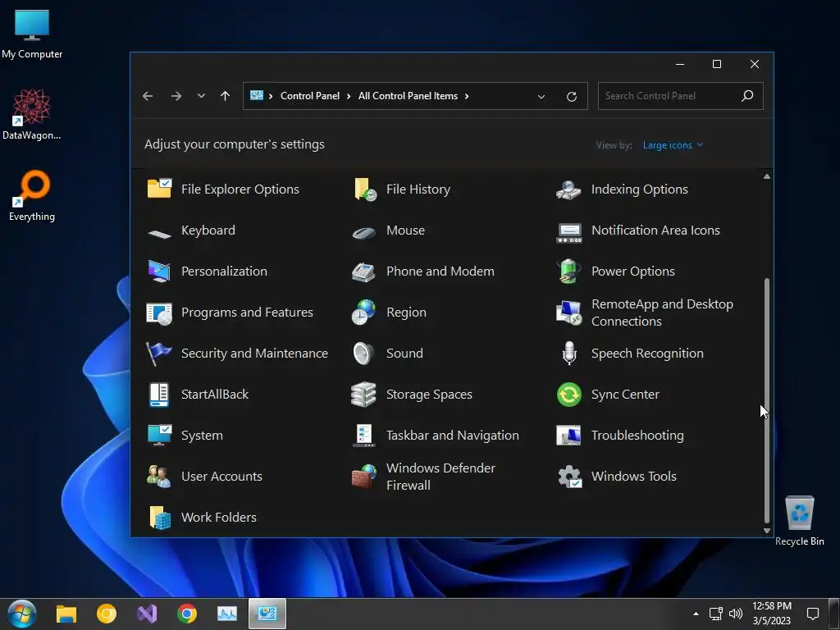Expand chevron after Control Panel breadcrumb

pyautogui.click(x=348, y=96)
